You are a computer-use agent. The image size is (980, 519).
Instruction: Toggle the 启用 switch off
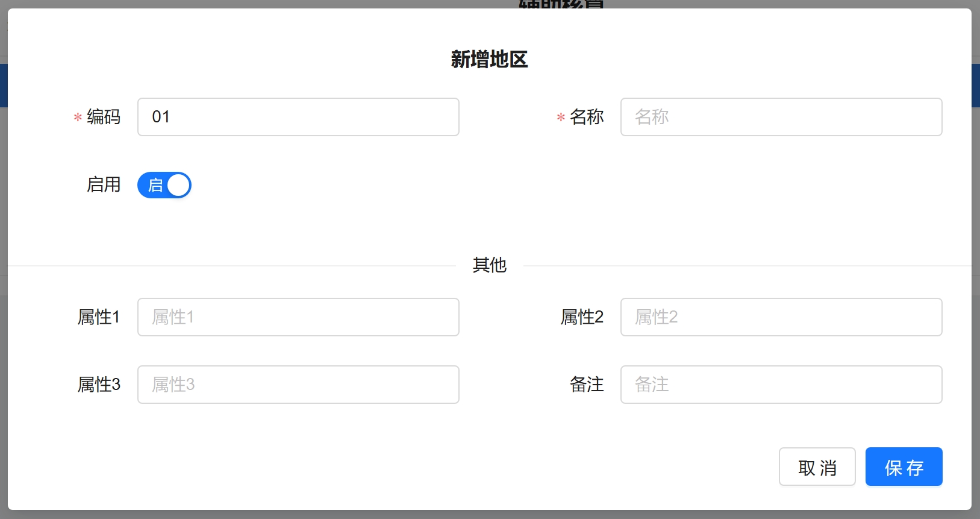[164, 185]
